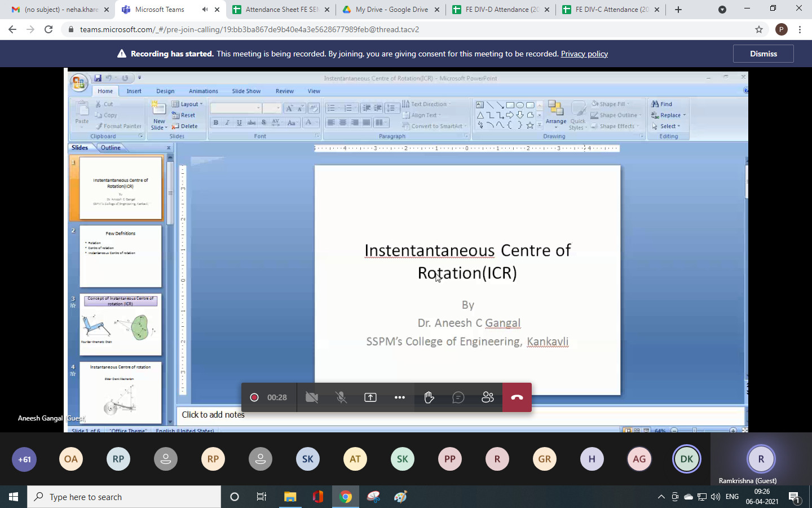Switch to the FE DIV-D Attendance tab
The height and width of the screenshot is (508, 812).
(x=502, y=10)
